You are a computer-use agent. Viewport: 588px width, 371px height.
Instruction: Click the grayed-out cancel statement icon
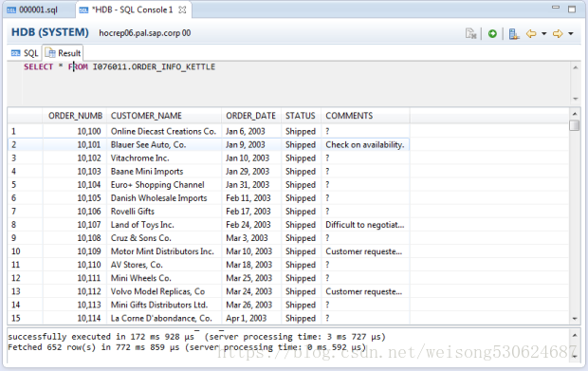471,34
